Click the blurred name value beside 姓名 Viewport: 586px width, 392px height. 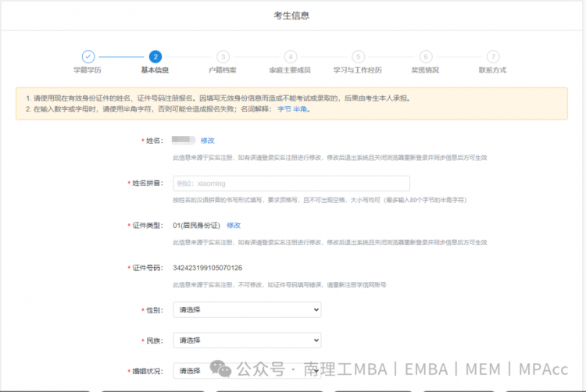184,140
